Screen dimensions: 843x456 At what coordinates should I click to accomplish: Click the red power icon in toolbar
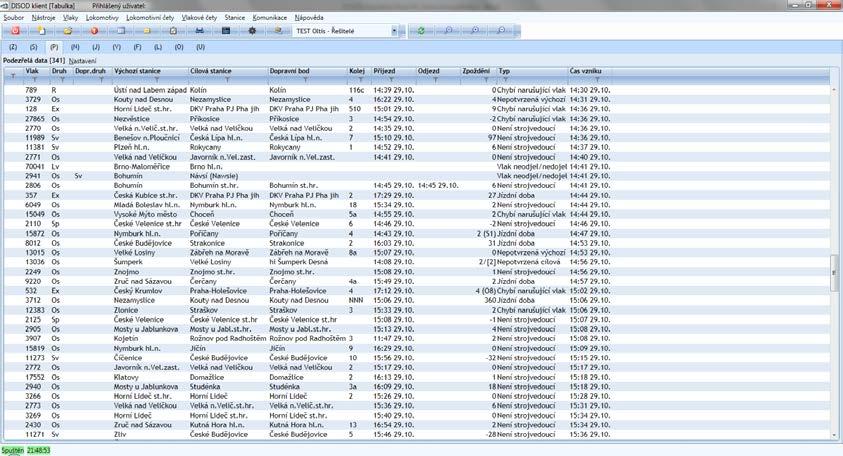[x=15, y=31]
